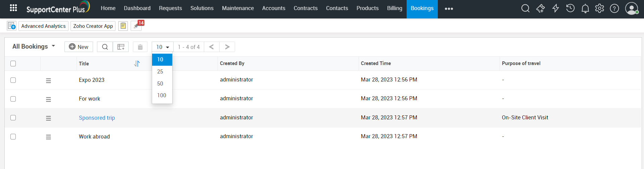The image size is (644, 169).
Task: Open the Sponsored trip booking link
Action: (x=97, y=118)
